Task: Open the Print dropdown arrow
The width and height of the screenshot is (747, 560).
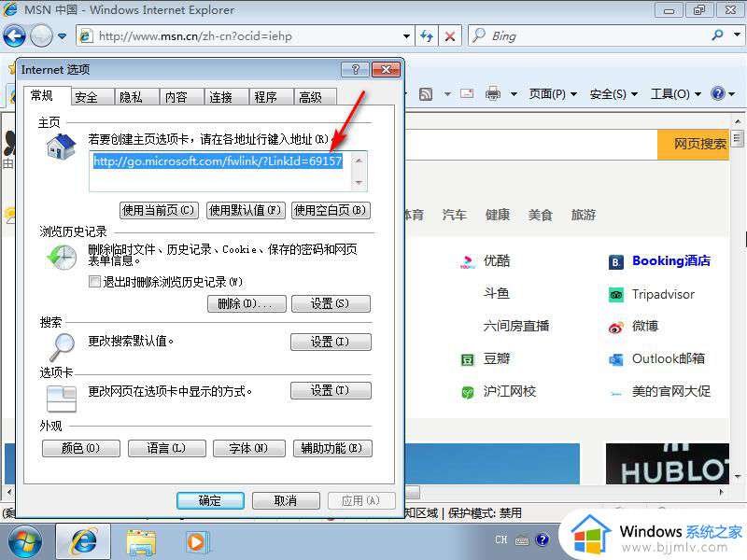Action: coord(514,94)
